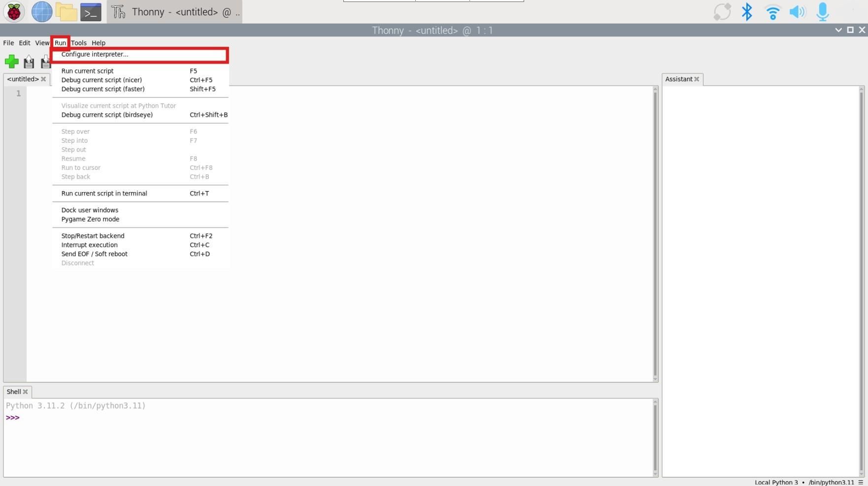
Task: Close the Assistant panel
Action: [x=697, y=79]
